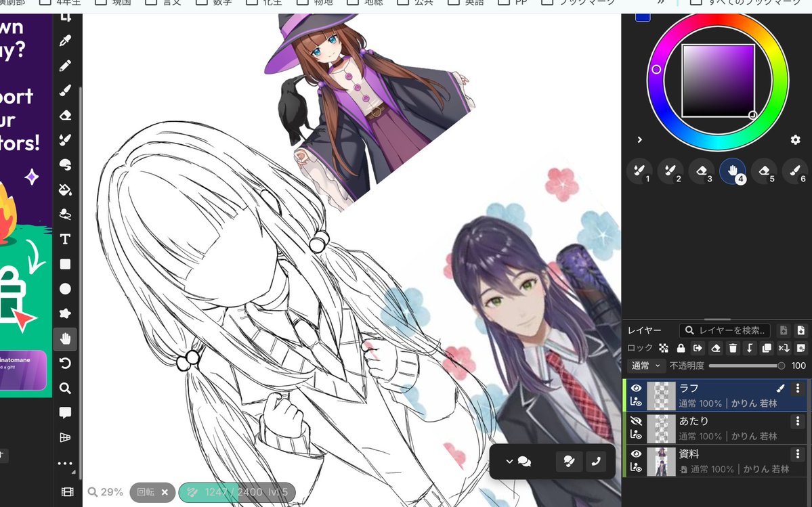
Task: Start a voice call with phone icon
Action: coord(596,462)
